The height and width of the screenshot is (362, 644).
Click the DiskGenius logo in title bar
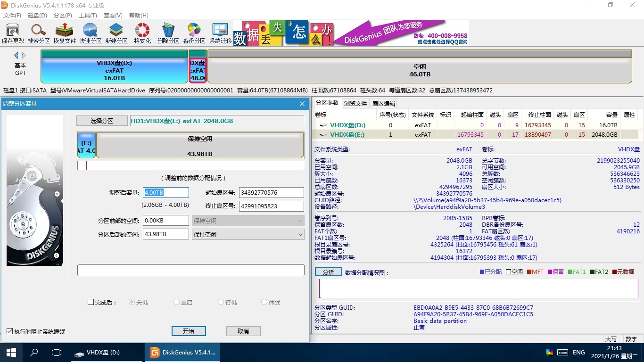[x=5, y=5]
